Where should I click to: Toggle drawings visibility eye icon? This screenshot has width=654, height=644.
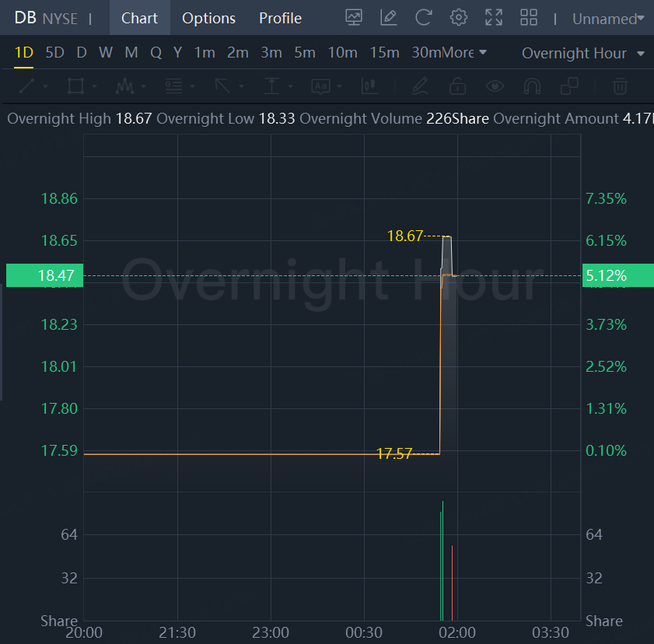pyautogui.click(x=495, y=86)
